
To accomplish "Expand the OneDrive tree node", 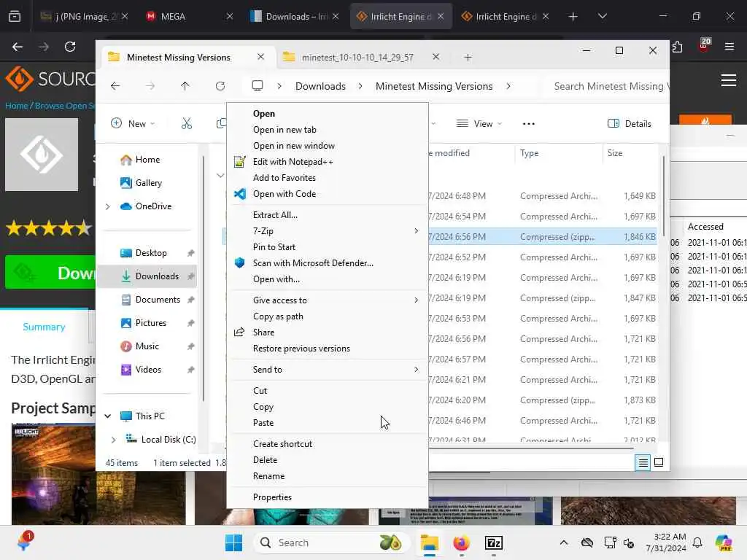I will (108, 206).
